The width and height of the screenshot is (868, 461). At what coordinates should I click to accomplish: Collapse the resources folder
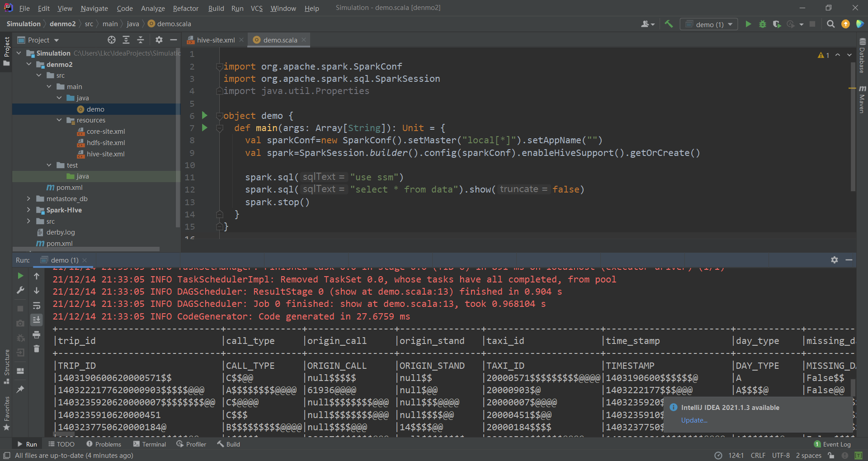pos(59,120)
